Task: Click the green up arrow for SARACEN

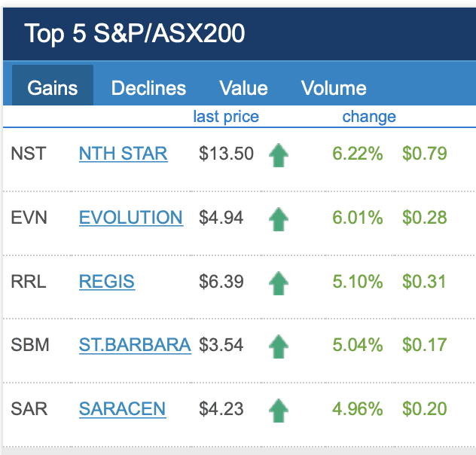Action: [x=279, y=411]
